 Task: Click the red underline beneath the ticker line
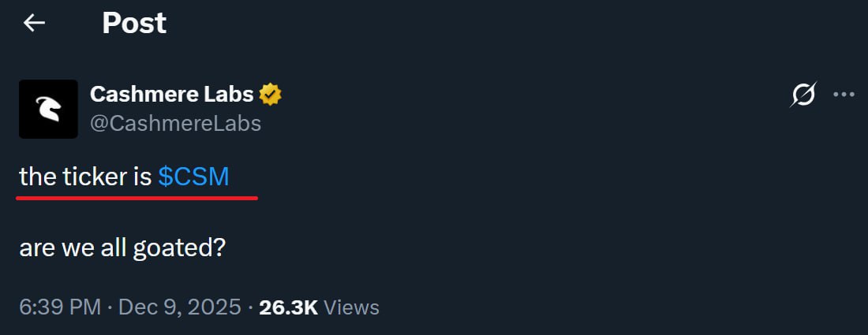(138, 198)
